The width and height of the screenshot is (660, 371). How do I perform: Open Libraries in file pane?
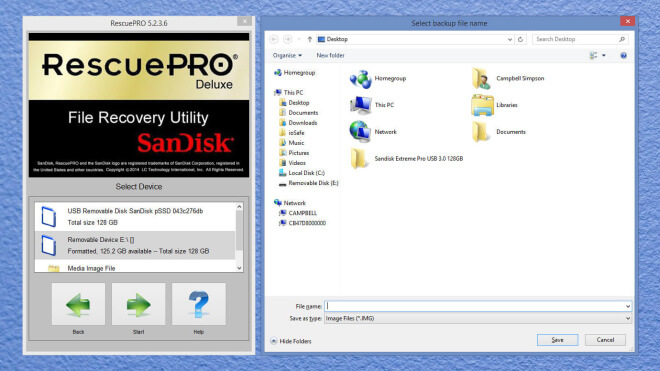pyautogui.click(x=495, y=105)
